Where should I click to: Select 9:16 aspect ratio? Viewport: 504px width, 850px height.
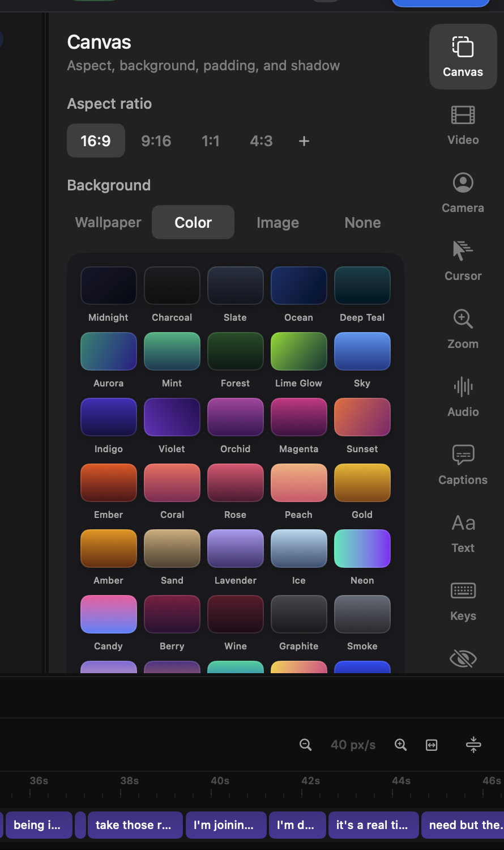tap(156, 141)
